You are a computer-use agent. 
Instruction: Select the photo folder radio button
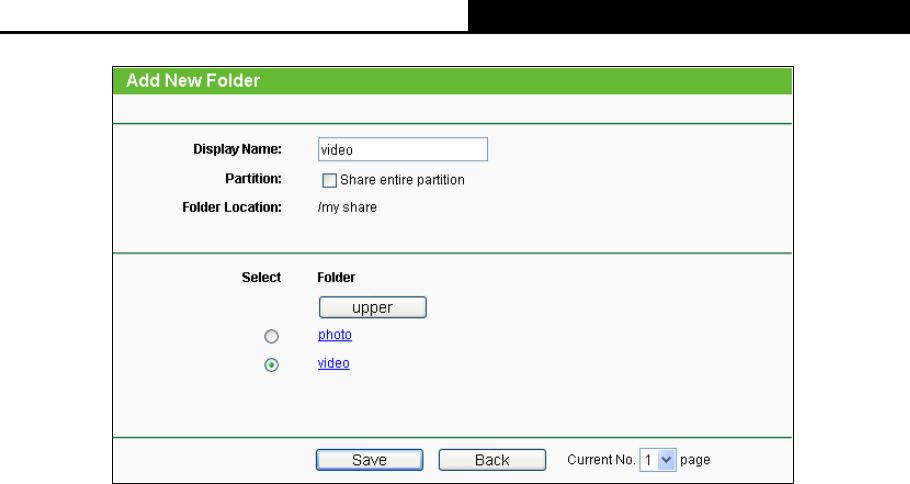coord(271,337)
